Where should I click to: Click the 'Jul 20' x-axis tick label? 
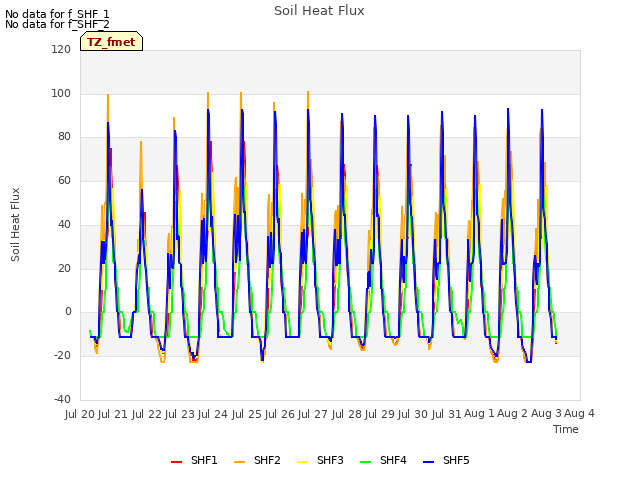[x=80, y=414]
